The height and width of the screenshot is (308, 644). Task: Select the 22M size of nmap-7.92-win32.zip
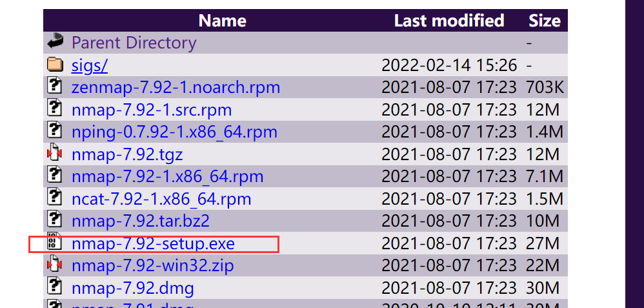pos(543,265)
